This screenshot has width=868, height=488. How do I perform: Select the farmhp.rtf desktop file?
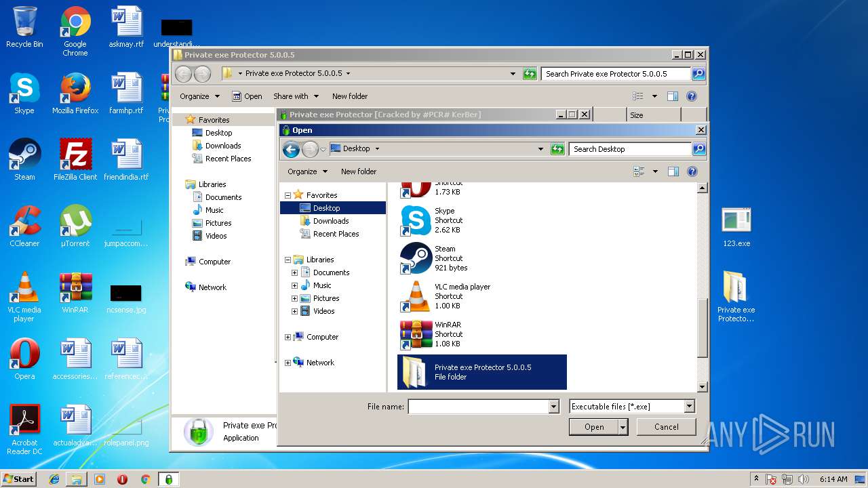point(126,94)
